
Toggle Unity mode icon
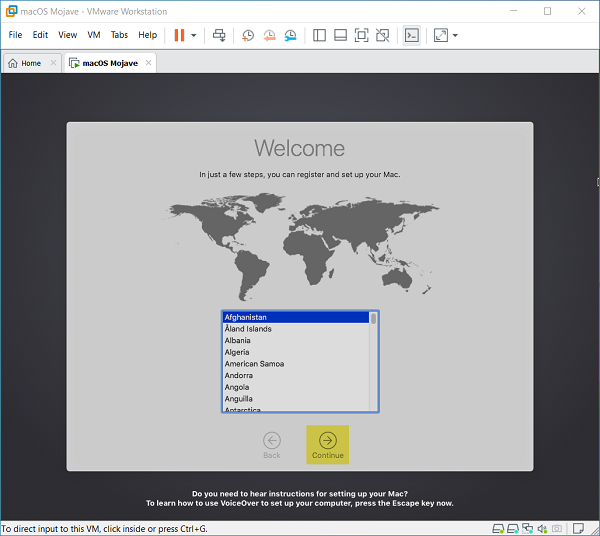tap(382, 35)
